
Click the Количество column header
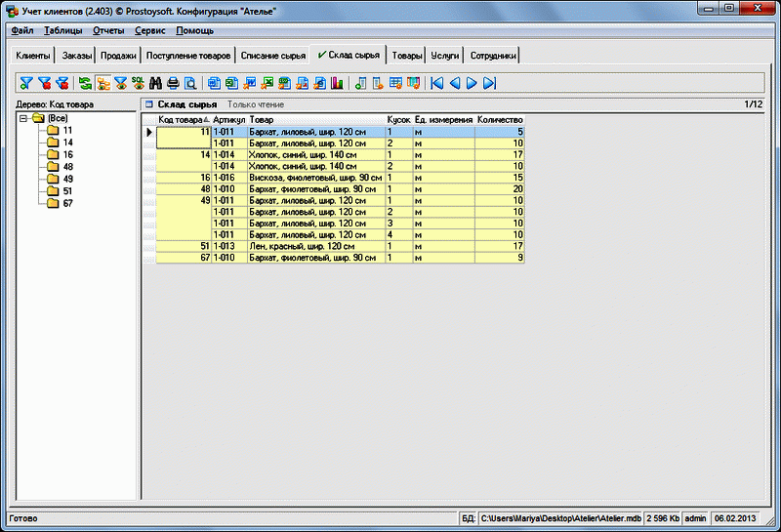tap(499, 120)
